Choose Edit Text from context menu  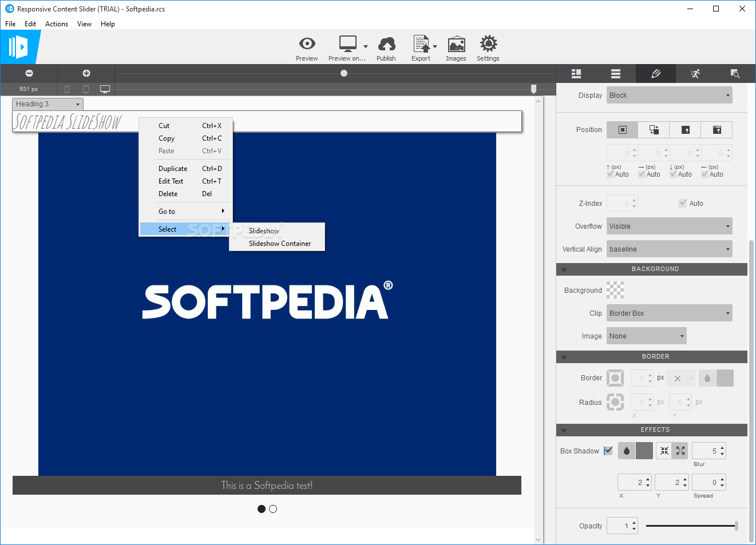click(x=186, y=181)
